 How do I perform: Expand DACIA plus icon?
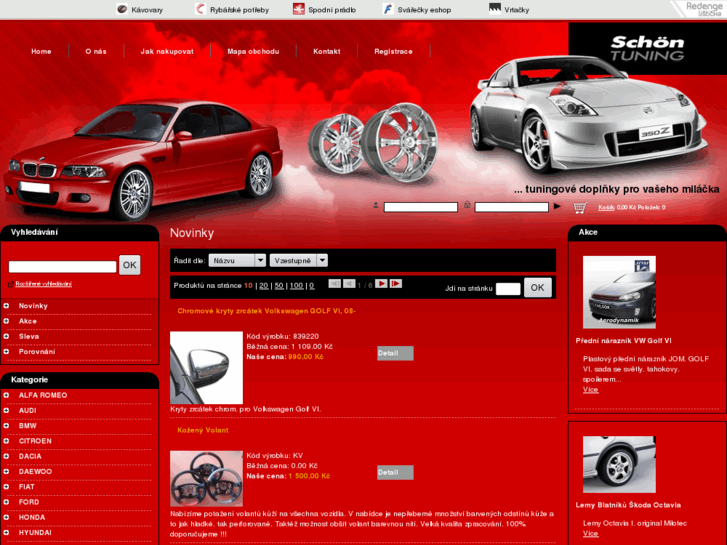coord(6,456)
